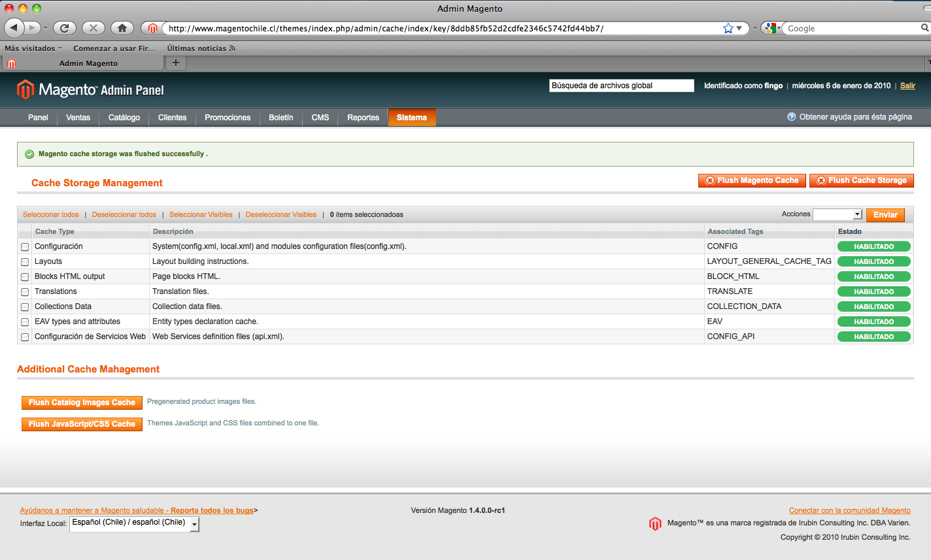Go forward with the browser forward arrow

tap(31, 28)
